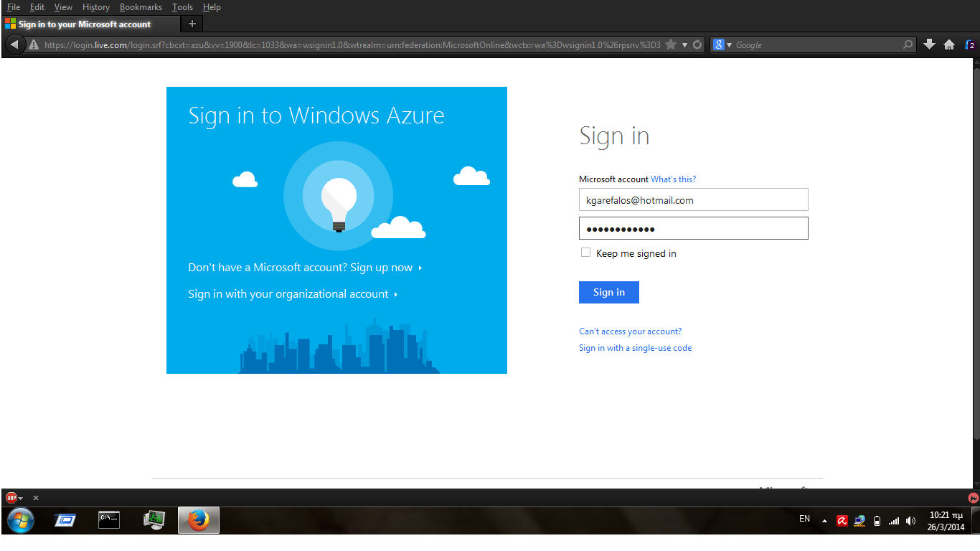Click the Show desktop strip
The width and height of the screenshot is (980, 551).
point(975,521)
